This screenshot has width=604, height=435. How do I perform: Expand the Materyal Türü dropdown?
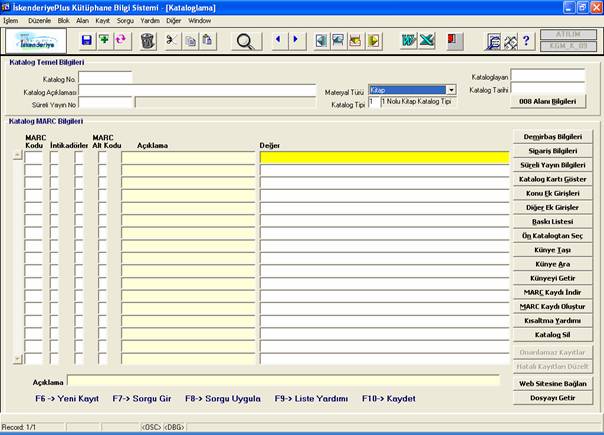(x=451, y=90)
